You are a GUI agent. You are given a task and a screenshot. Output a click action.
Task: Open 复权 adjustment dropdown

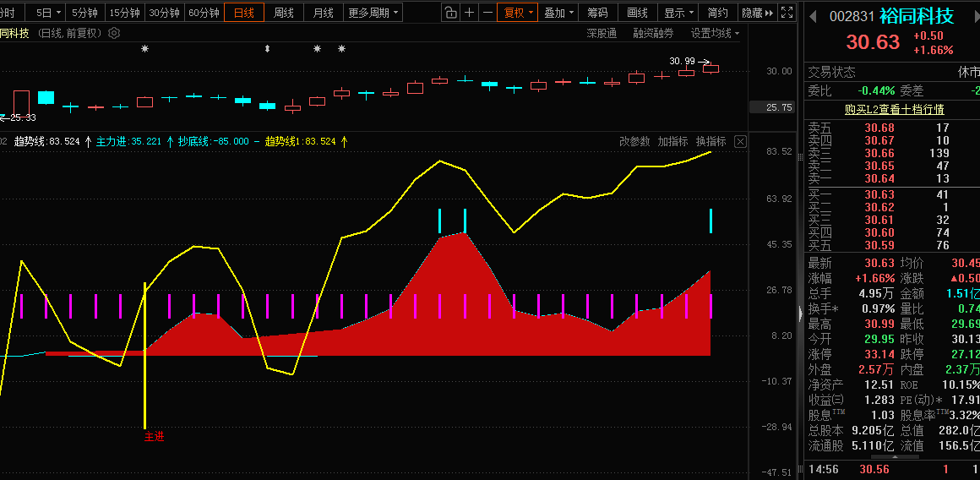coord(518,13)
